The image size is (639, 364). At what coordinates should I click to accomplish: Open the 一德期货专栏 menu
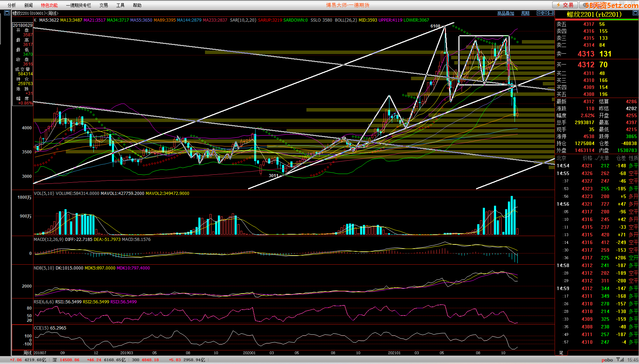(78, 5)
